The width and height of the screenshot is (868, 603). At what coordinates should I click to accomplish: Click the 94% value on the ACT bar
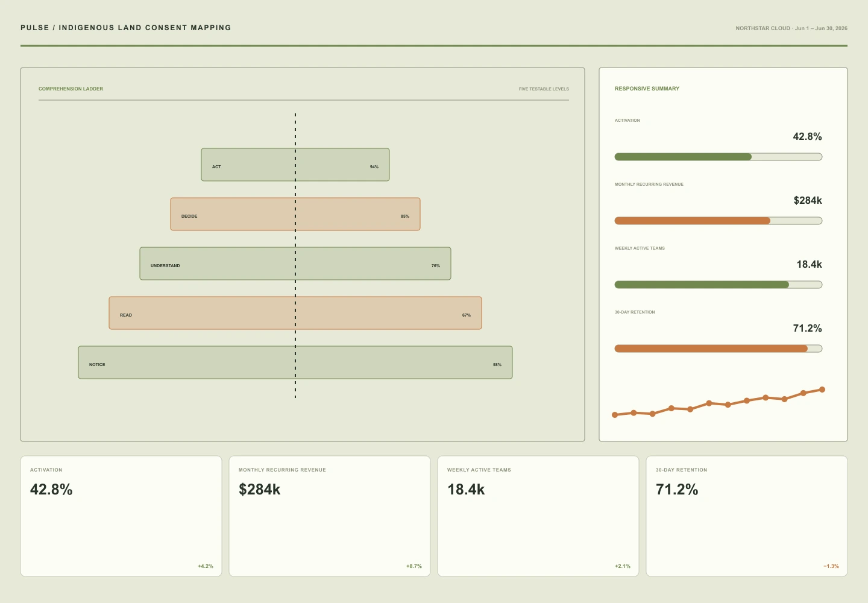pos(374,167)
